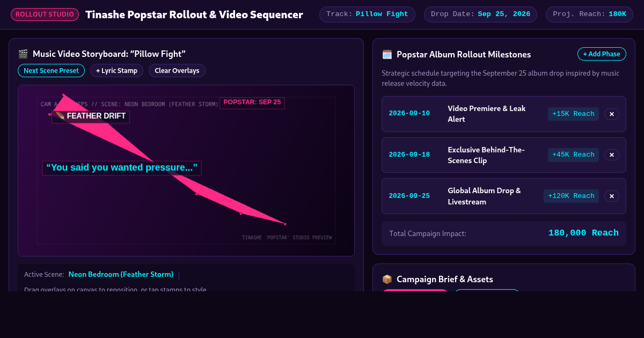The height and width of the screenshot is (338, 644).
Task: Click the Popstar Album Rollout Milestones heading
Action: (464, 54)
